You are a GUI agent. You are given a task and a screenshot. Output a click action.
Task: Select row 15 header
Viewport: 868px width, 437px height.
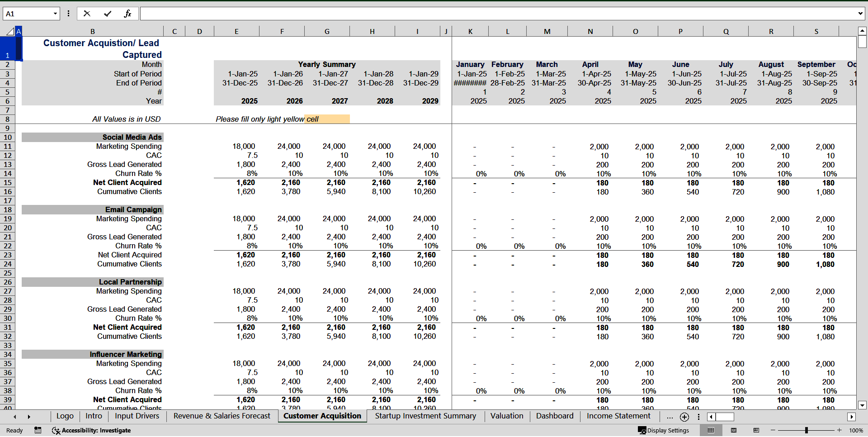click(8, 182)
